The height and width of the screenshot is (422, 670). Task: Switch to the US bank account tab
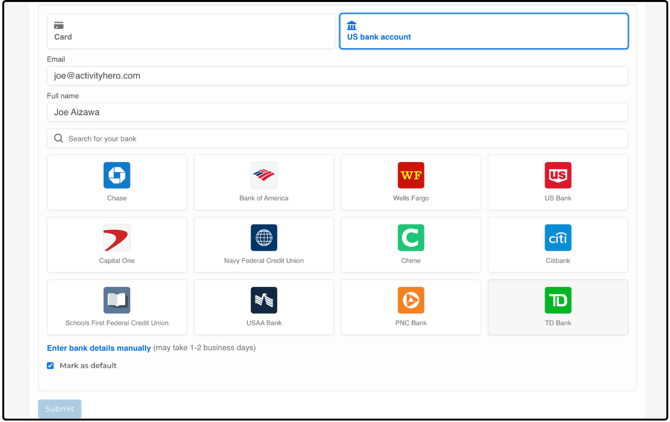(x=484, y=31)
